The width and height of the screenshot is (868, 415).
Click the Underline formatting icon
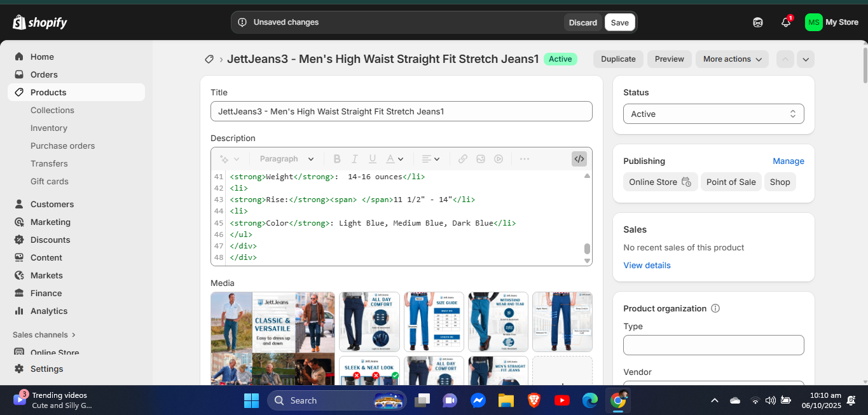click(373, 159)
